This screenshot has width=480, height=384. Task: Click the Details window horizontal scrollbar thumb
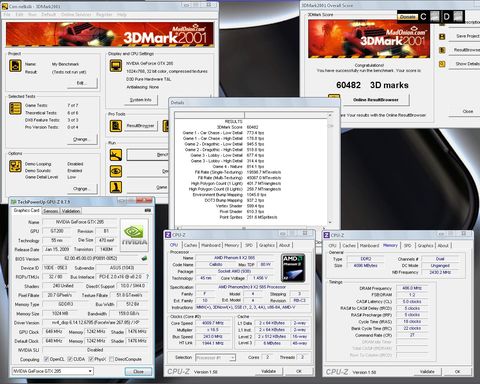tap(244, 228)
